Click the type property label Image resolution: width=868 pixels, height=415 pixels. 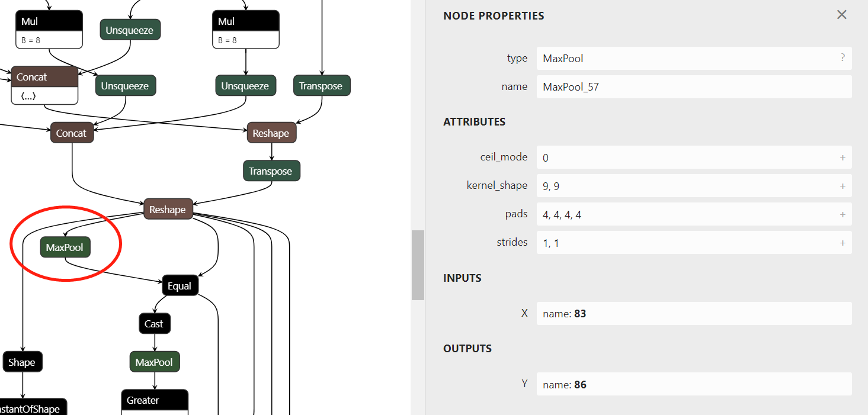517,58
